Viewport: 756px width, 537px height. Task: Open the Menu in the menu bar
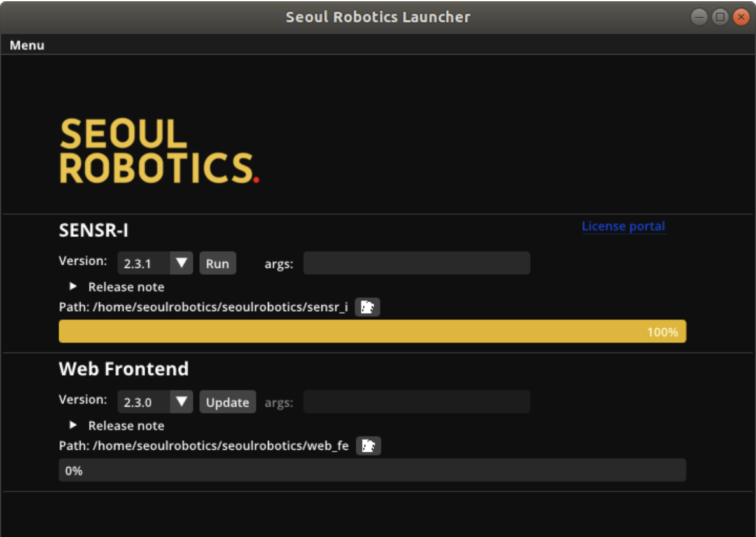pyautogui.click(x=27, y=45)
